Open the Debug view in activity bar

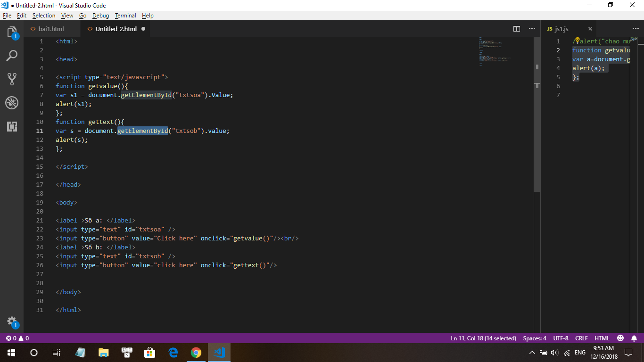[12, 103]
